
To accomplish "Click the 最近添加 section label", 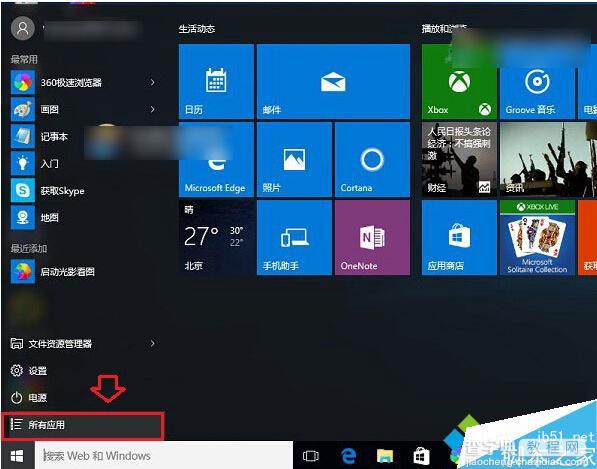I will 29,249.
